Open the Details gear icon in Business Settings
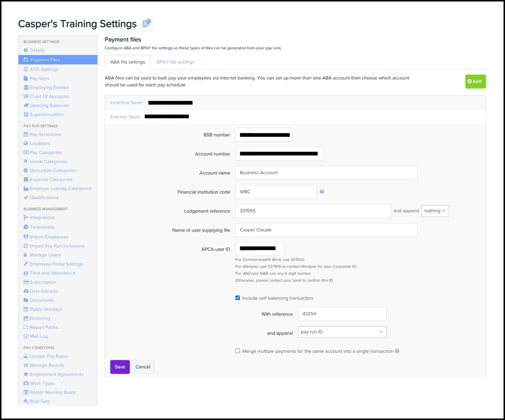 26,50
